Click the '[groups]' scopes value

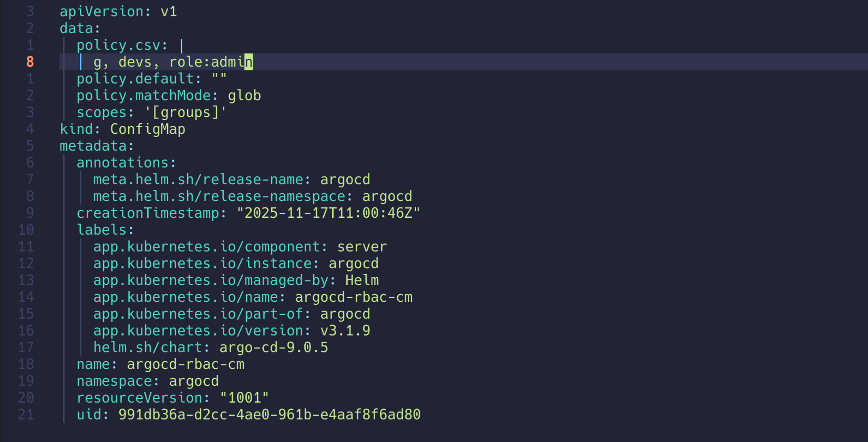[x=185, y=112]
